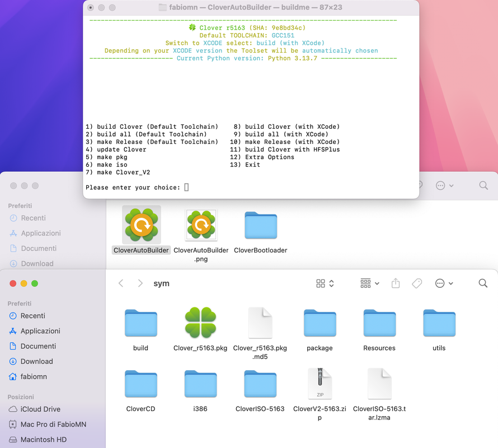Click the sym window title text
The height and width of the screenshot is (448, 498).
[x=161, y=283]
